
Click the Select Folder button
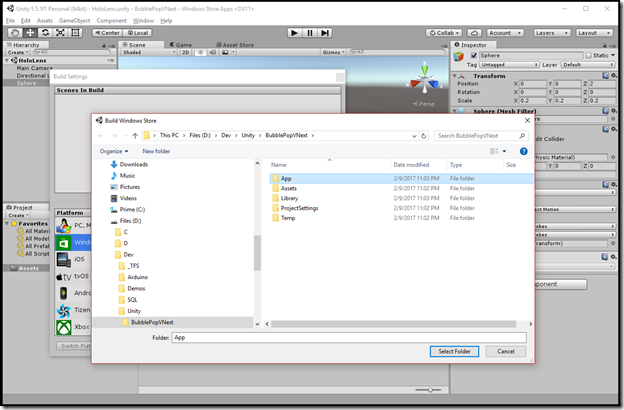[454, 351]
